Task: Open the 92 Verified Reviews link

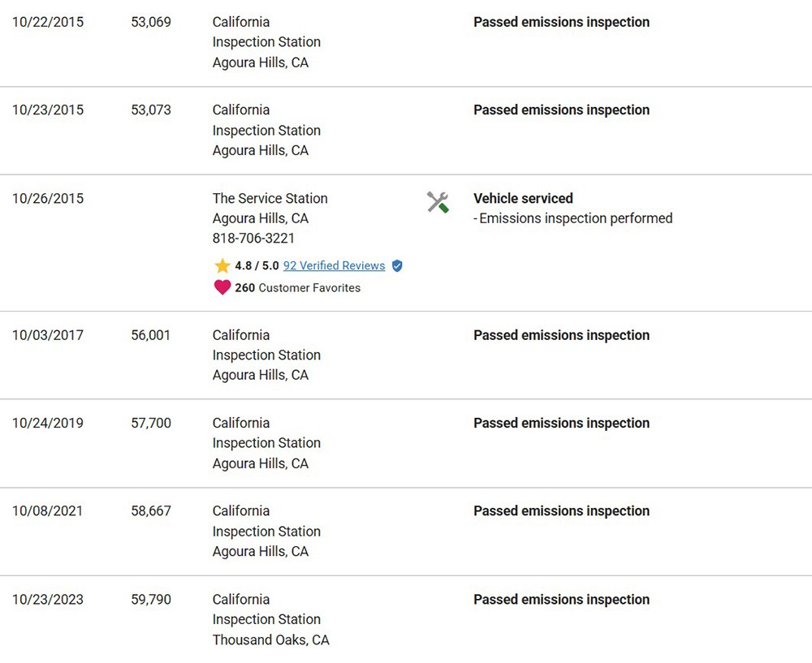Action: click(334, 266)
